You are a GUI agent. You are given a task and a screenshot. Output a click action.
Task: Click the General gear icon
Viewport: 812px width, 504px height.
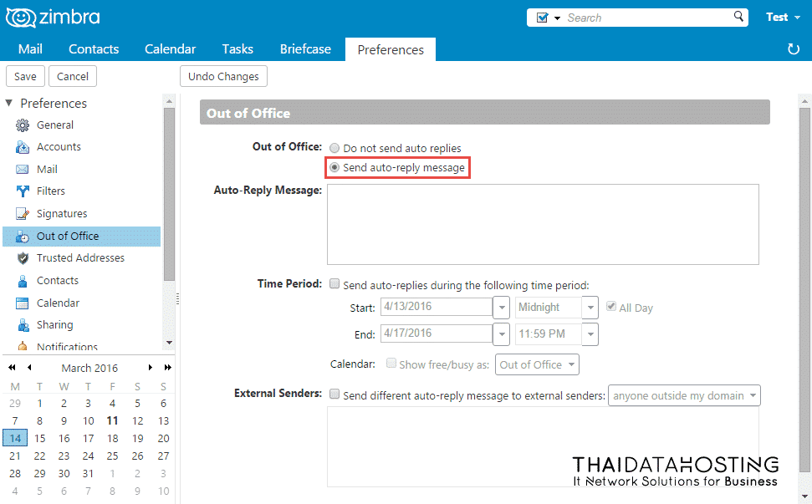(x=23, y=125)
